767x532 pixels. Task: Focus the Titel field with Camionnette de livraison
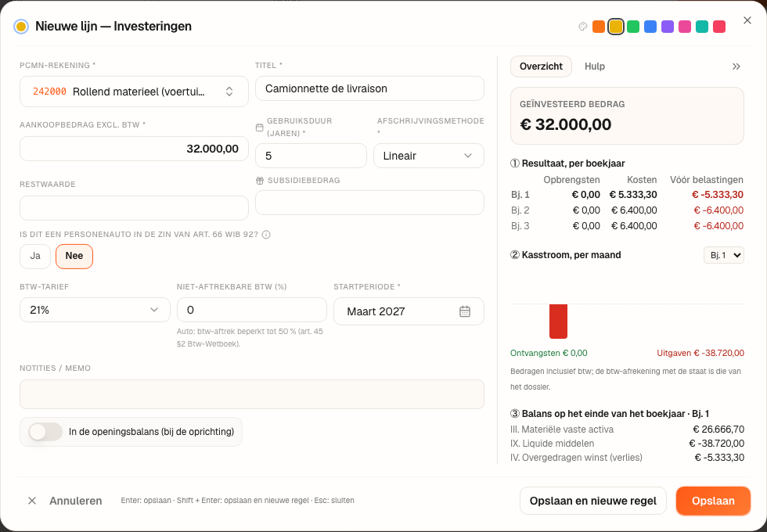[x=369, y=88]
